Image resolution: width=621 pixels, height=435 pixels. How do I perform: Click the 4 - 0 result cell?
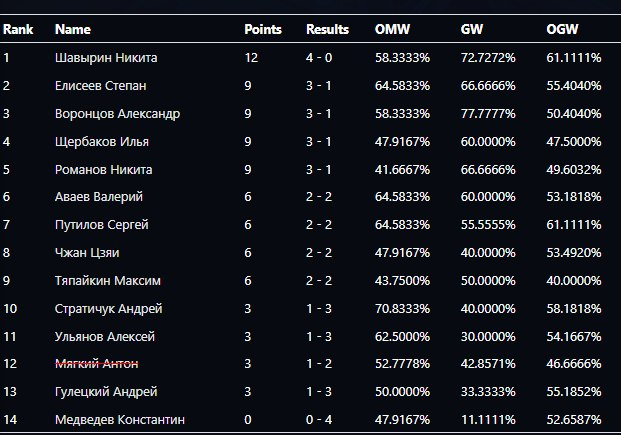[x=321, y=58]
